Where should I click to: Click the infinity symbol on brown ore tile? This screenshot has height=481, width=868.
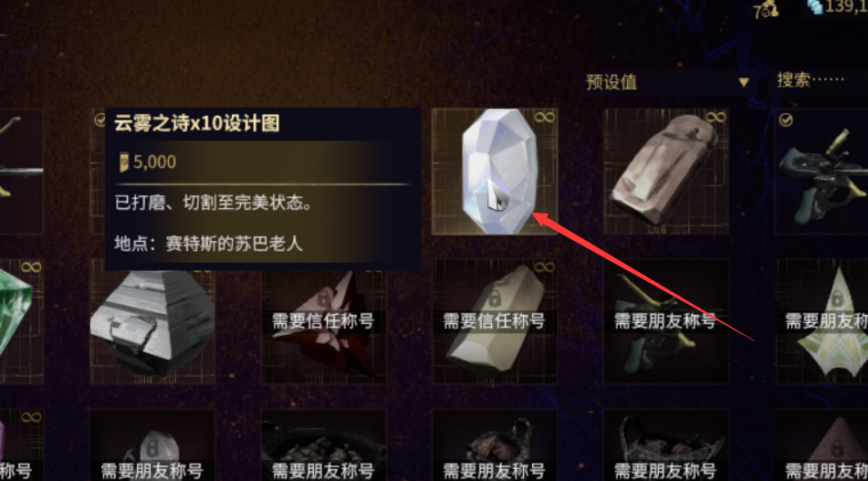click(x=716, y=118)
